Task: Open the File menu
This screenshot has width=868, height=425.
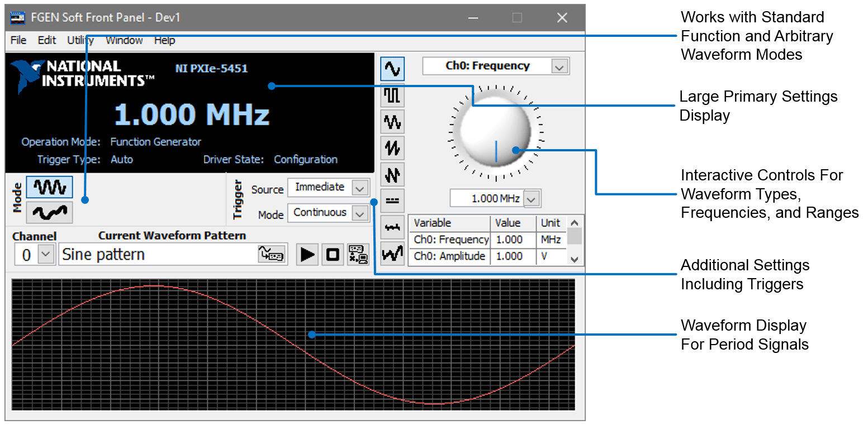Action: pos(18,40)
